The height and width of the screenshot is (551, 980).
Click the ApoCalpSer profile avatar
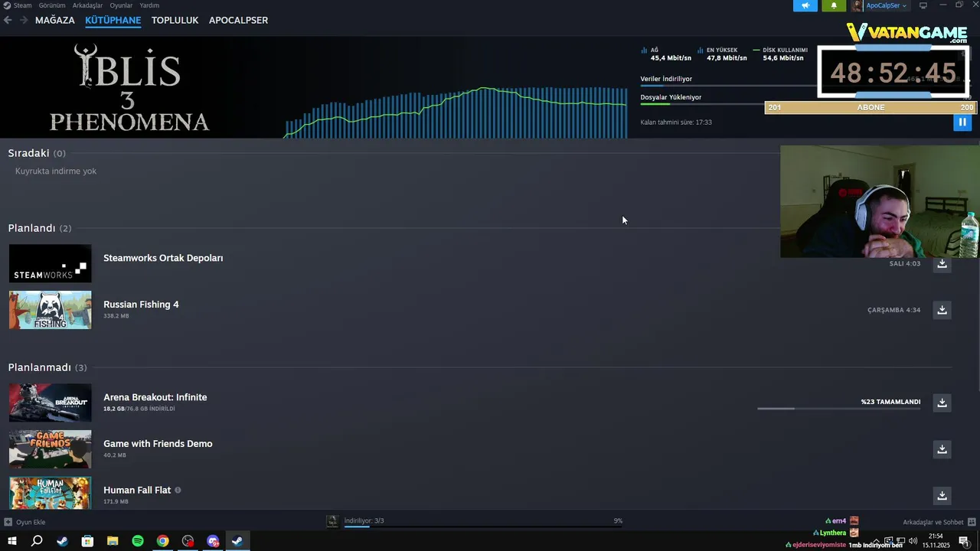coord(857,5)
